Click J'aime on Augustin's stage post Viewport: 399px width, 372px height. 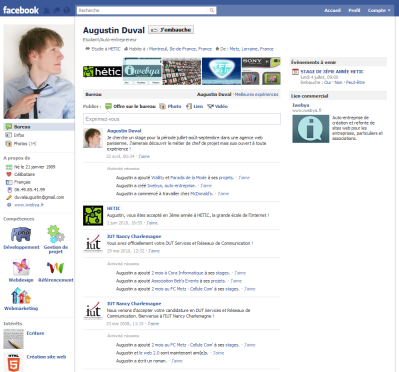[144, 156]
